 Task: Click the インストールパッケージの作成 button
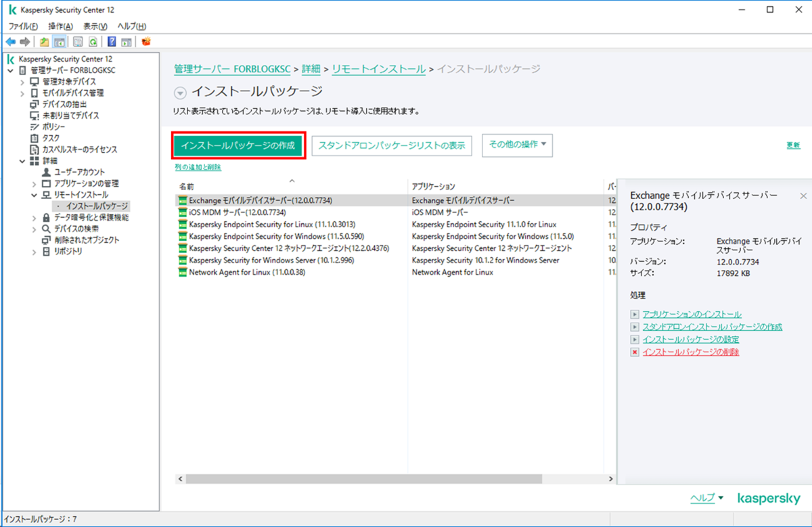coord(238,145)
